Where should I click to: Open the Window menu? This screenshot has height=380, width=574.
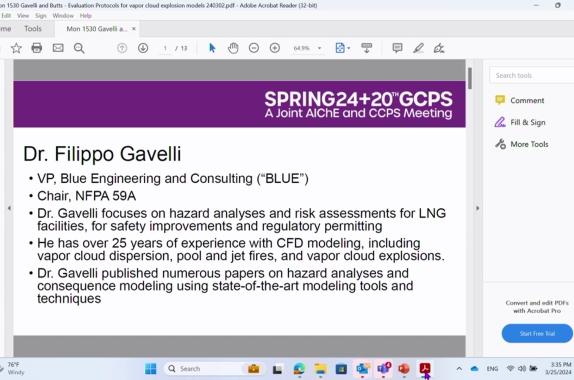63,16
